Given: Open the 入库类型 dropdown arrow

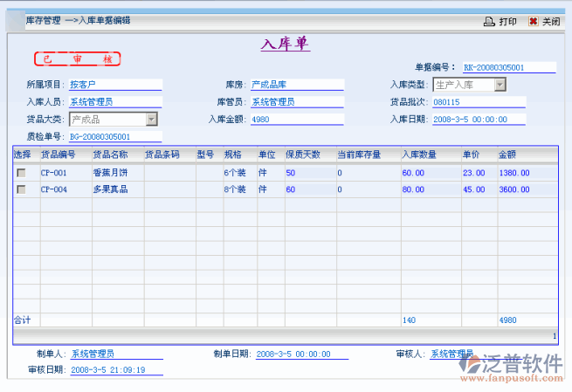Looking at the screenshot, I should 500,85.
